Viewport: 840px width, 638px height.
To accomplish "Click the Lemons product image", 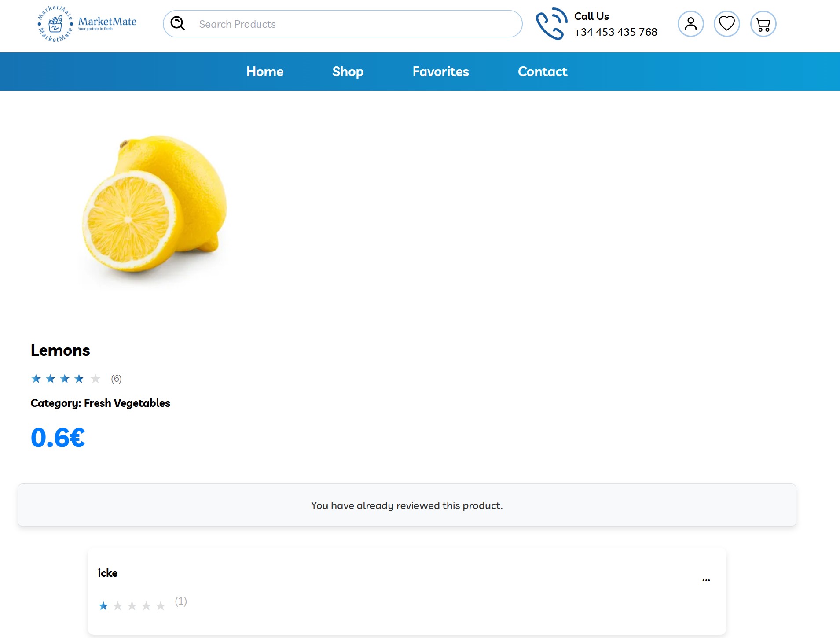I will (x=154, y=205).
